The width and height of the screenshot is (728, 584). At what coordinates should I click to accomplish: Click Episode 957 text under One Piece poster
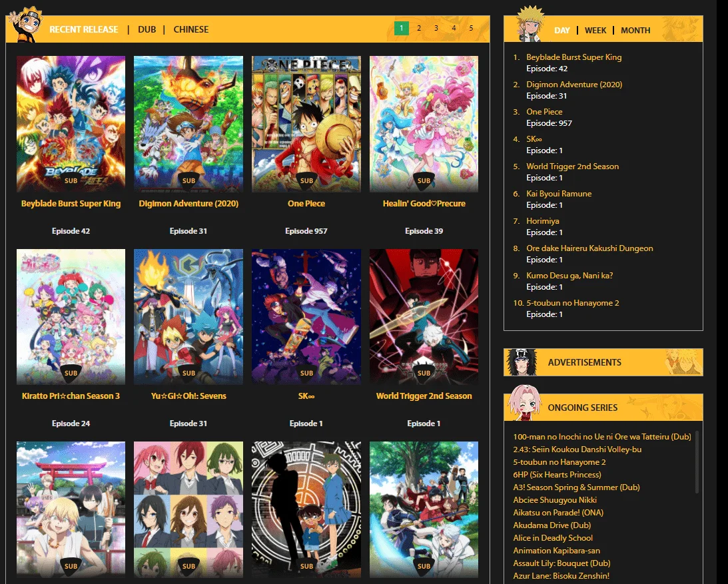pyautogui.click(x=306, y=230)
